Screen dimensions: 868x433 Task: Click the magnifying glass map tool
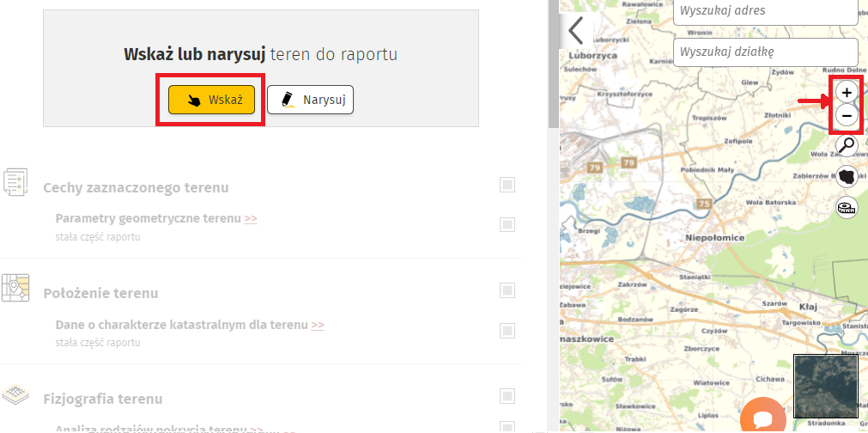(847, 145)
